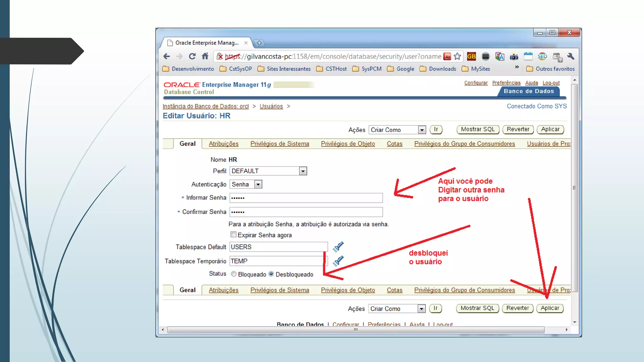Click the browser back arrow
644x362 pixels.
(x=167, y=56)
